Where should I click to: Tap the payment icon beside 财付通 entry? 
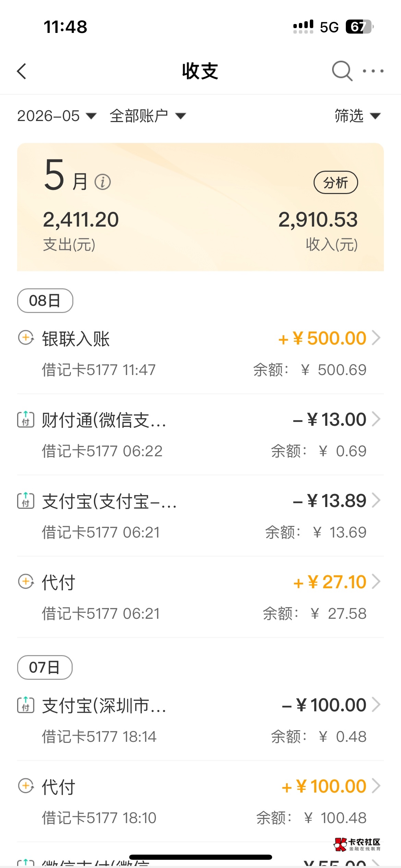[x=26, y=420]
